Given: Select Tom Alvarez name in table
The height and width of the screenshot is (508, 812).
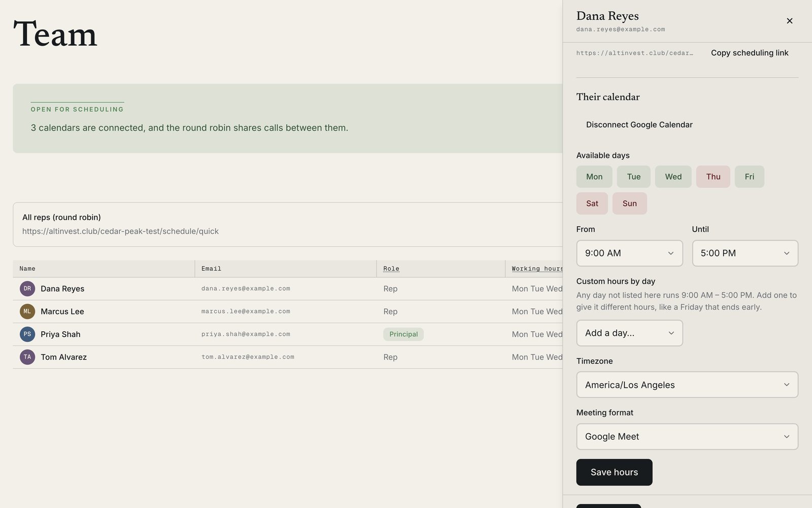Looking at the screenshot, I should (63, 357).
